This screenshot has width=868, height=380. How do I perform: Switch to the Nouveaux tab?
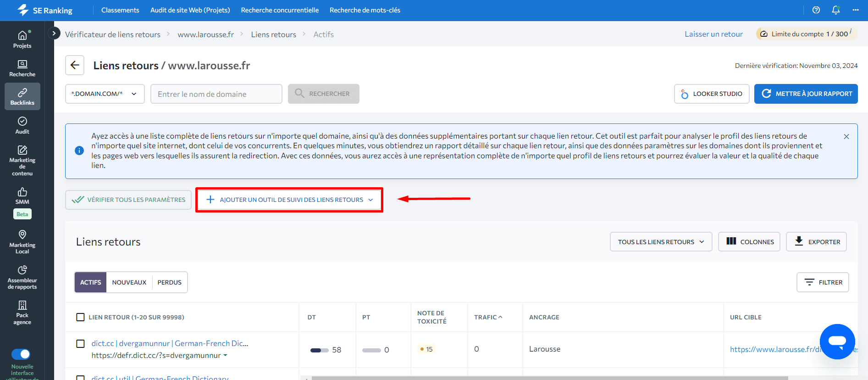click(x=129, y=282)
